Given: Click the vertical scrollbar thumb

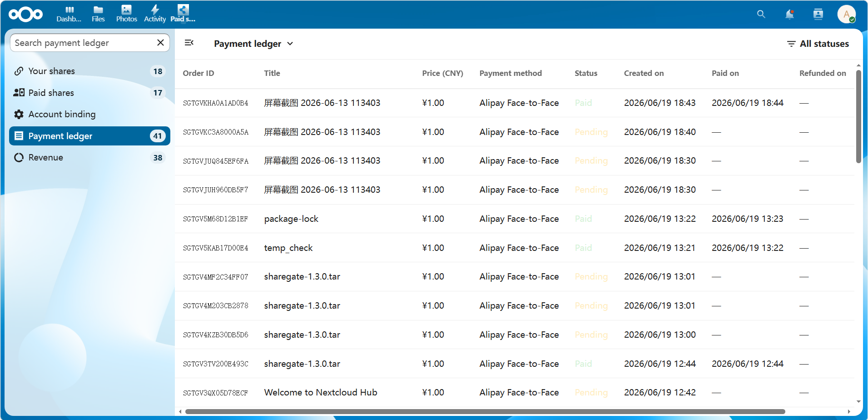Looking at the screenshot, I should 858,116.
